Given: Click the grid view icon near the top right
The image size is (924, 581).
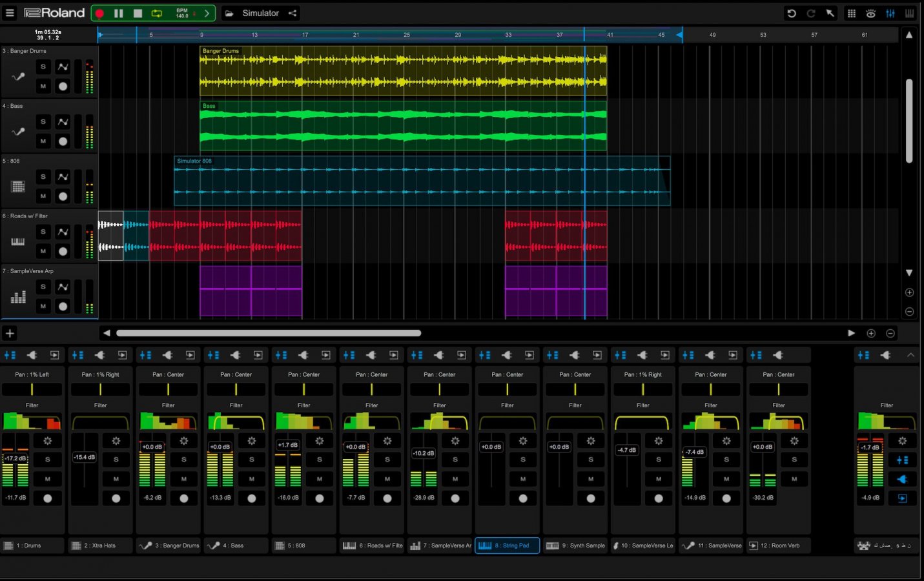Looking at the screenshot, I should pyautogui.click(x=851, y=13).
